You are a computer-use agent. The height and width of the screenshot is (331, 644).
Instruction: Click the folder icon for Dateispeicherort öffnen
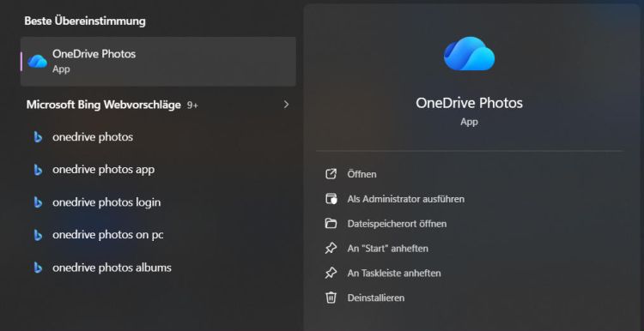click(331, 224)
